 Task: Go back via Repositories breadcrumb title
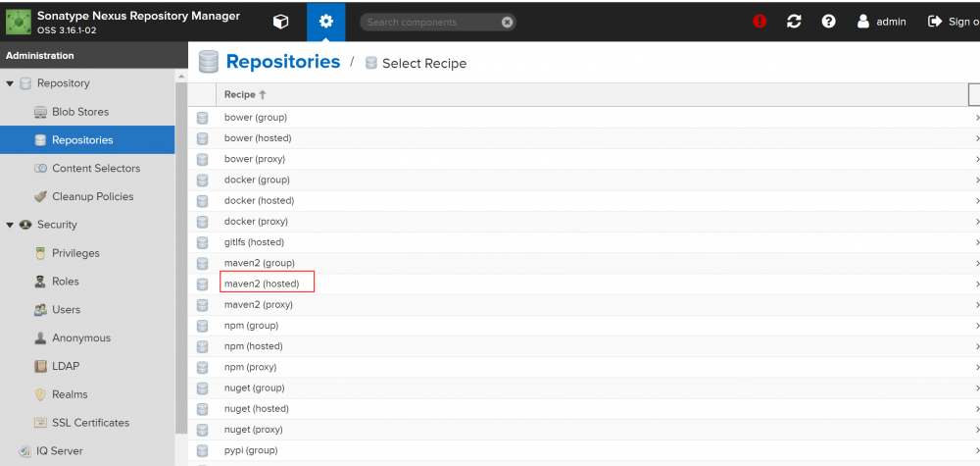click(283, 62)
